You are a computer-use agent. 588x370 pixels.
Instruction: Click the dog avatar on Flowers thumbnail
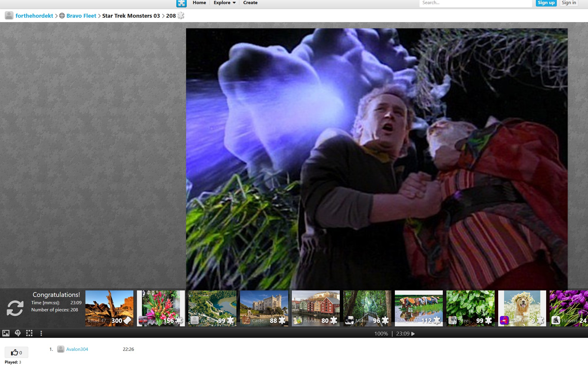point(556,320)
